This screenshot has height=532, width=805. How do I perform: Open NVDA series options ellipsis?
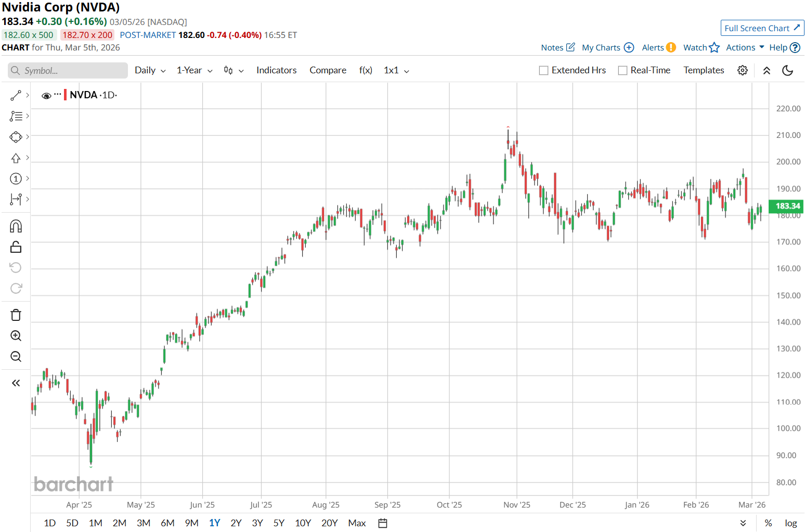(x=58, y=95)
